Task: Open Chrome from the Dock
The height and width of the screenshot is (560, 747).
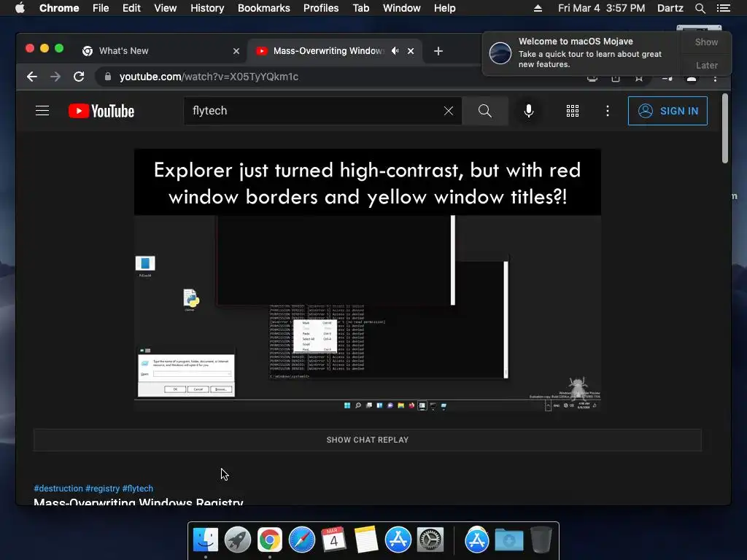Action: pos(270,540)
